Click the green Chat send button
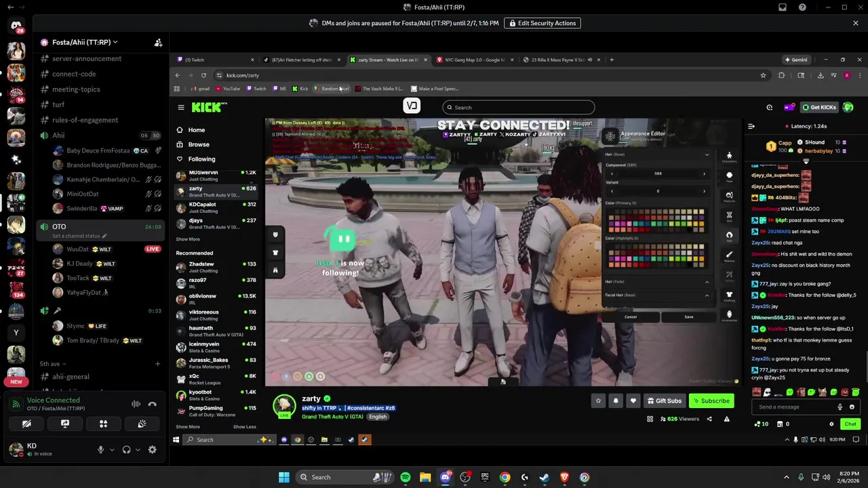Viewport: 868px width, 488px height. (850, 424)
